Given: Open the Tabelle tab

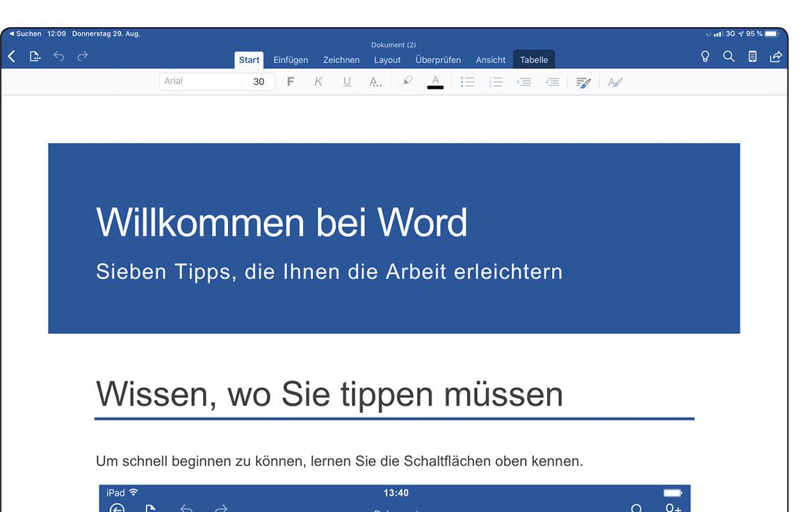Looking at the screenshot, I should 534,60.
